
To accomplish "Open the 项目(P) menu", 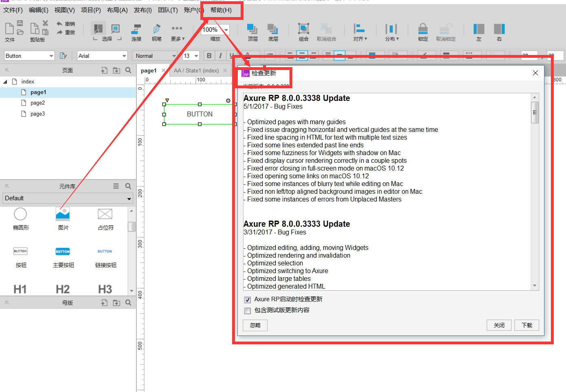I will click(x=91, y=10).
